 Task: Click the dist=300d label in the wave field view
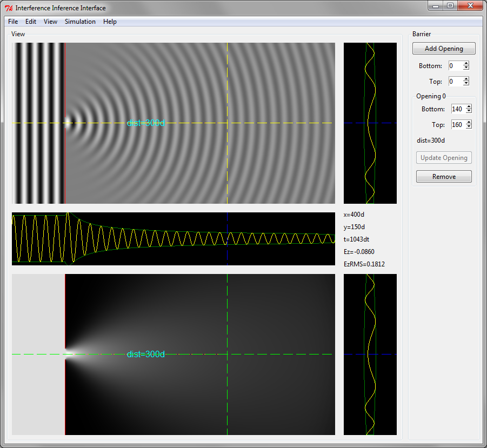[145, 123]
